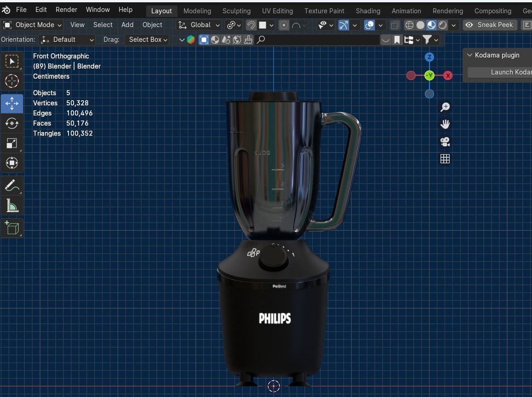The image size is (532, 397).
Task: Switch to solid shading
Action: 420,25
